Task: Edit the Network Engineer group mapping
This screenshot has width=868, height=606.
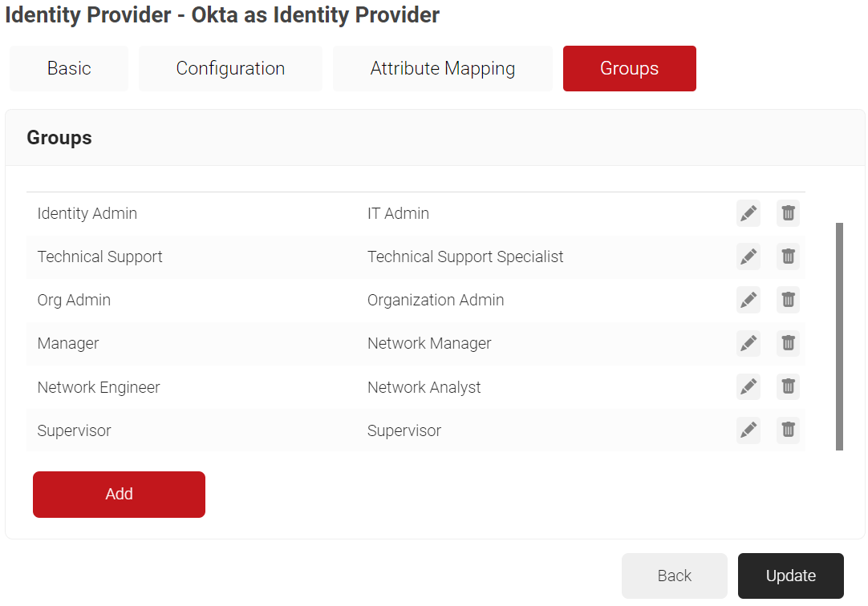Action: coord(748,386)
